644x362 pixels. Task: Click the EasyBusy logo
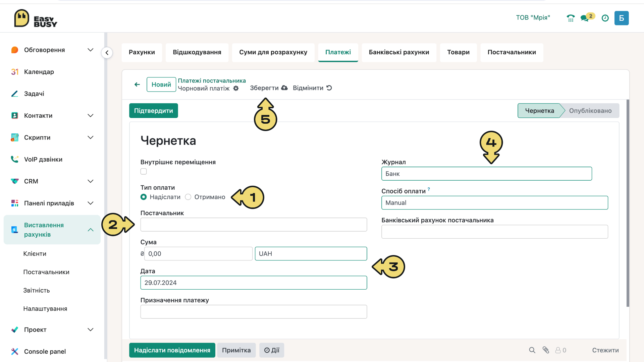coord(36,18)
